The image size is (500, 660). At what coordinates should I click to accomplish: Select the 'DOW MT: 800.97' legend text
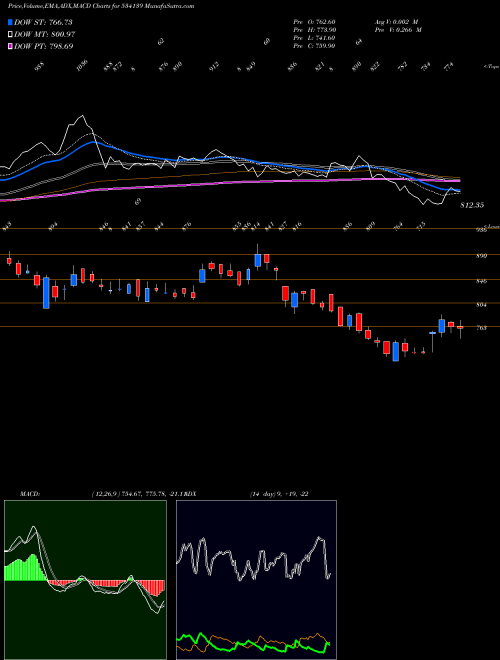coord(45,34)
